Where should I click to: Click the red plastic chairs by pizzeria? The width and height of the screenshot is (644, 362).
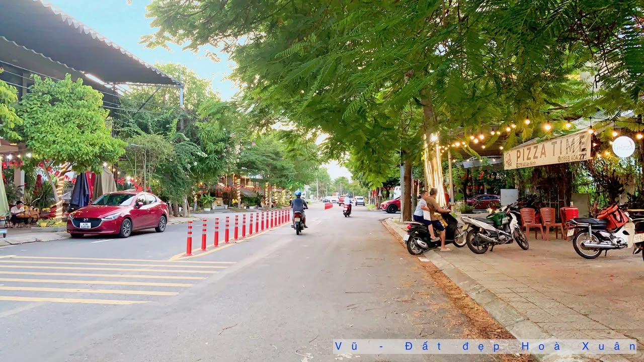(539, 221)
